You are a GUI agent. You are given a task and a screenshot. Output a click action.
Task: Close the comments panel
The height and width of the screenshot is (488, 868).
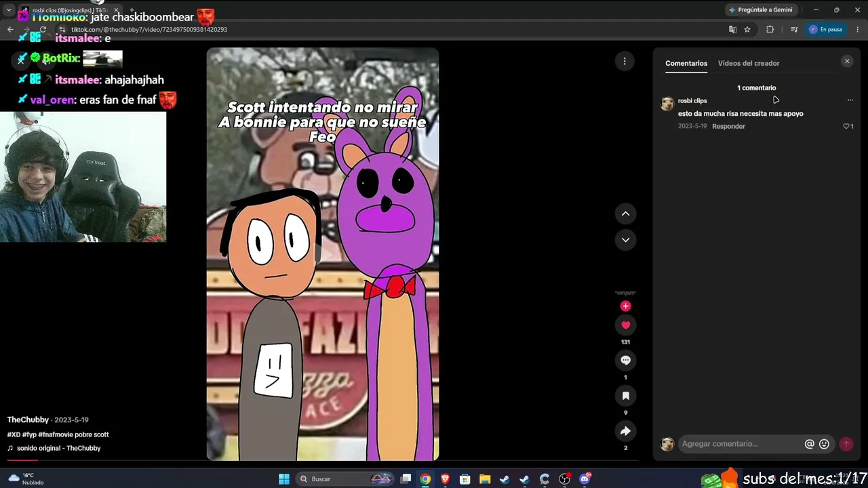[x=846, y=62]
